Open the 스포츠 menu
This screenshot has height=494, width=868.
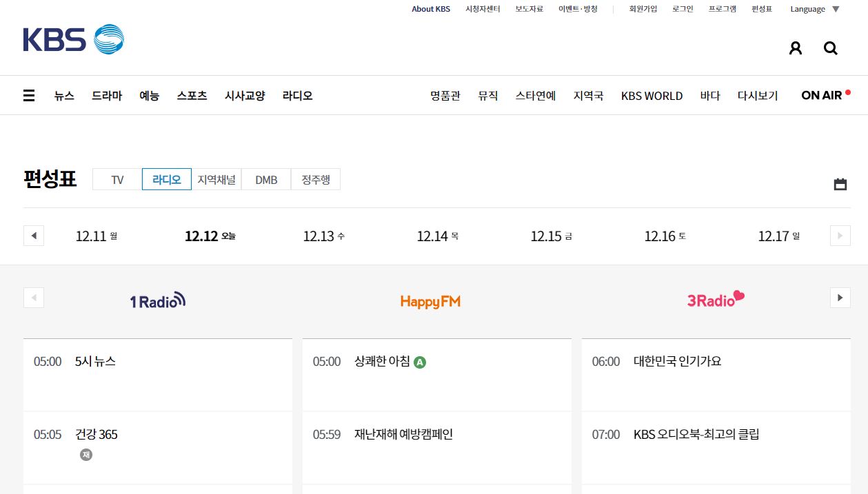point(192,96)
